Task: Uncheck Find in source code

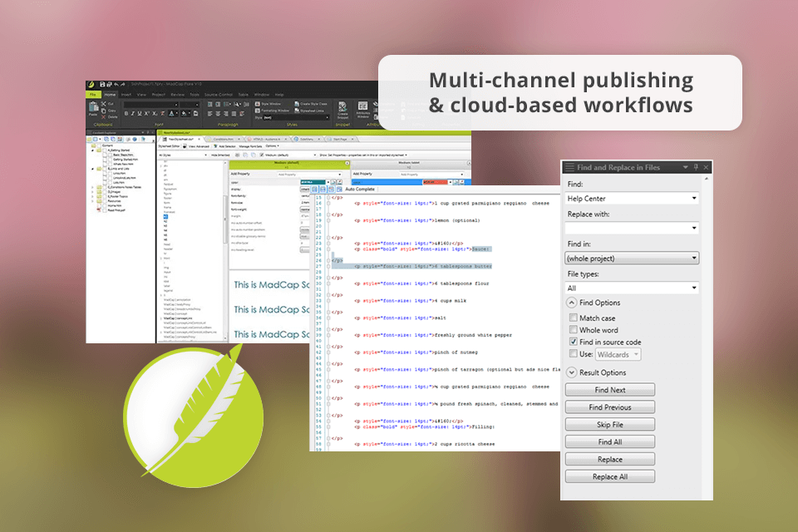Action: point(573,342)
